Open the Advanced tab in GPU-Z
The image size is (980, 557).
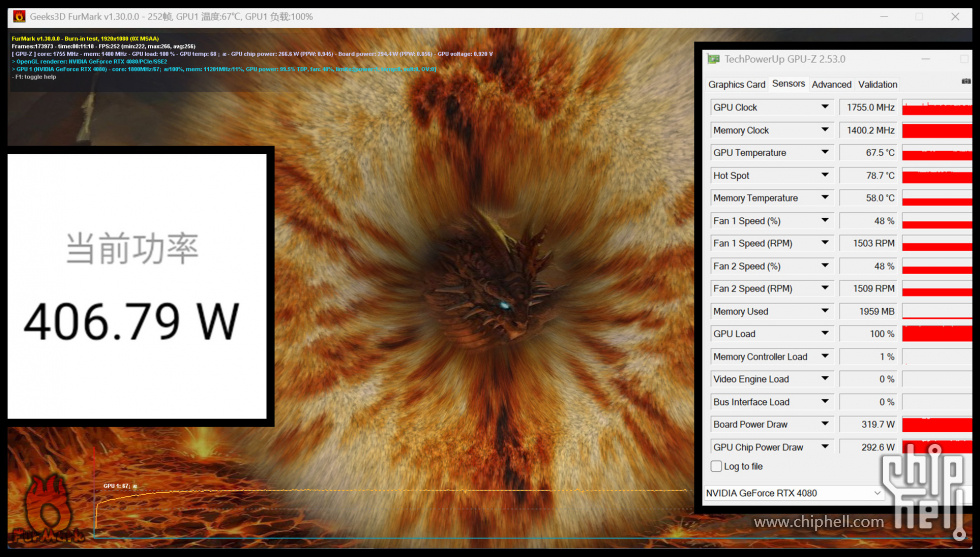click(831, 84)
